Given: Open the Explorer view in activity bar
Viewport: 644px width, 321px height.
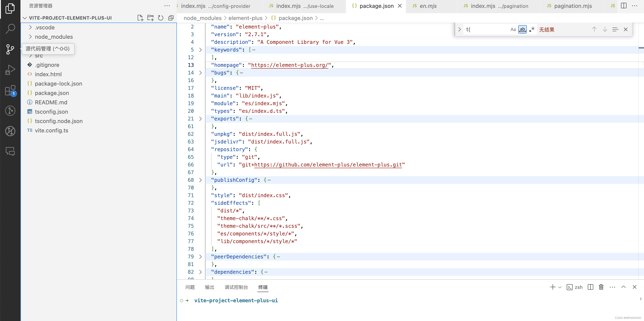Looking at the screenshot, I should 10,9.
